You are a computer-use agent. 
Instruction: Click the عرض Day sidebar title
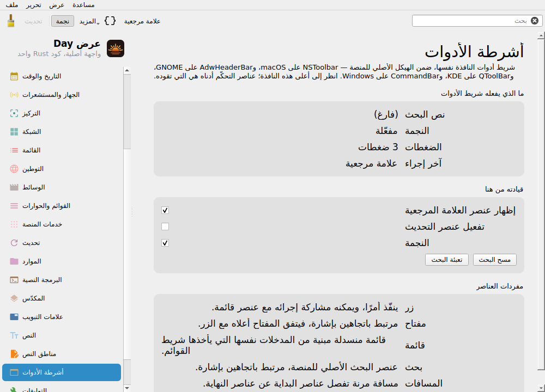pos(77,44)
